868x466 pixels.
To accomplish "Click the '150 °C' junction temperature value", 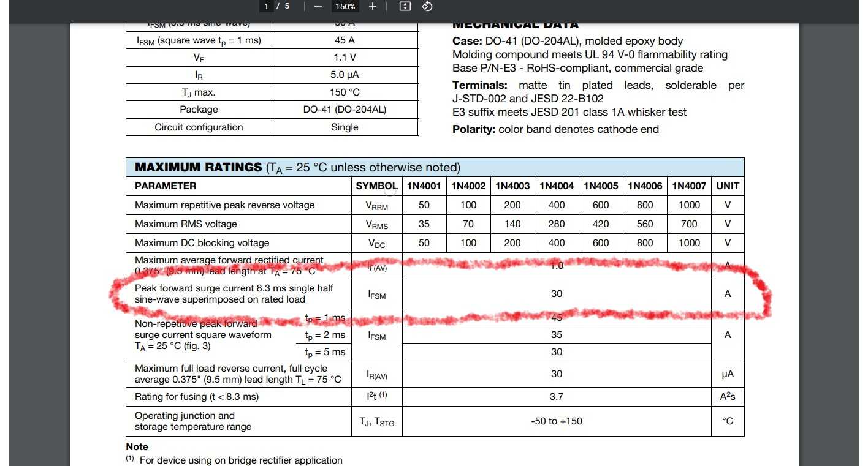I will click(x=345, y=92).
